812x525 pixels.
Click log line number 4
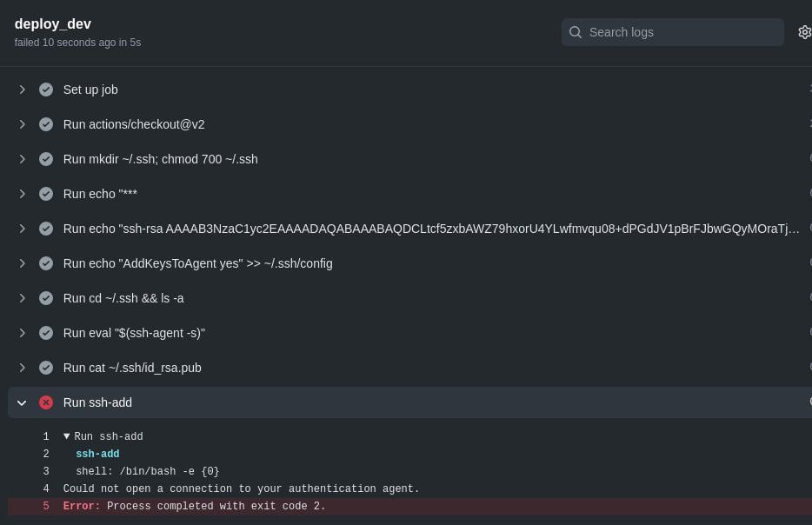46,488
